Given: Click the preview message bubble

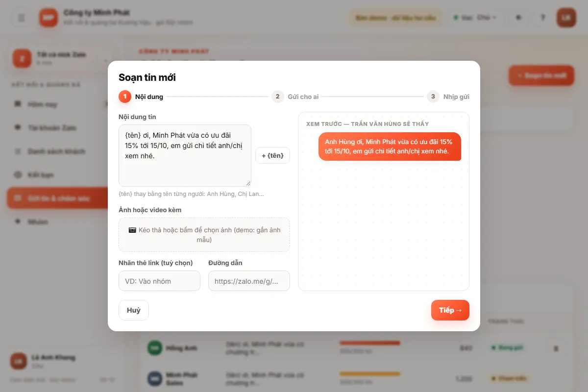Looking at the screenshot, I should [x=390, y=147].
